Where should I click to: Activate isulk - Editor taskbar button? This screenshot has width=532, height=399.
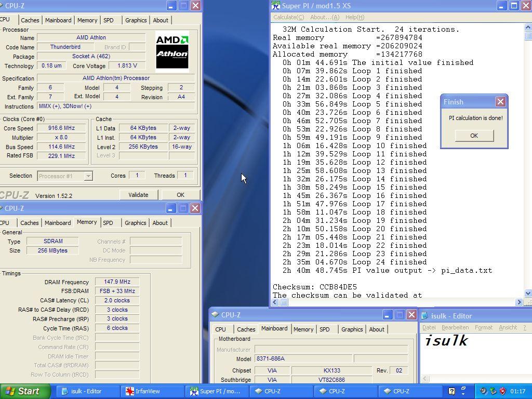[87, 391]
